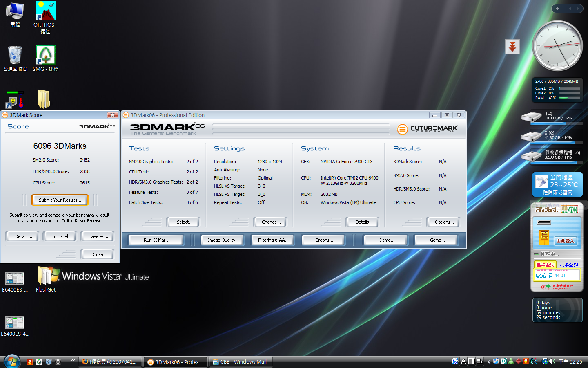The width and height of the screenshot is (588, 368).
Task: Switch to 3DMark06 taskbar window button
Action: (176, 362)
